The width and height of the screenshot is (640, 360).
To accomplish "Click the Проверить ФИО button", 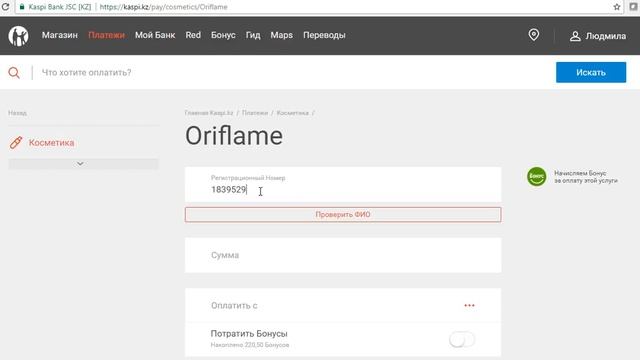I will pyautogui.click(x=343, y=215).
